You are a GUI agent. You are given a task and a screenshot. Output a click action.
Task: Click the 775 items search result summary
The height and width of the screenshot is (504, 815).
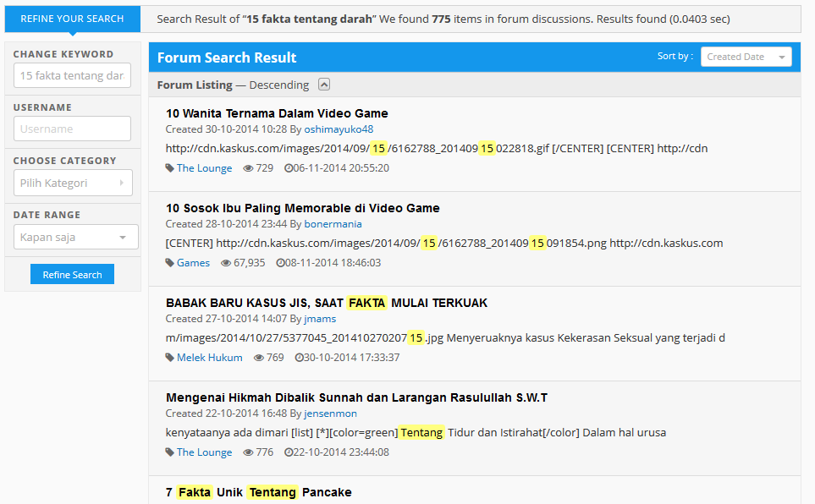pos(443,19)
